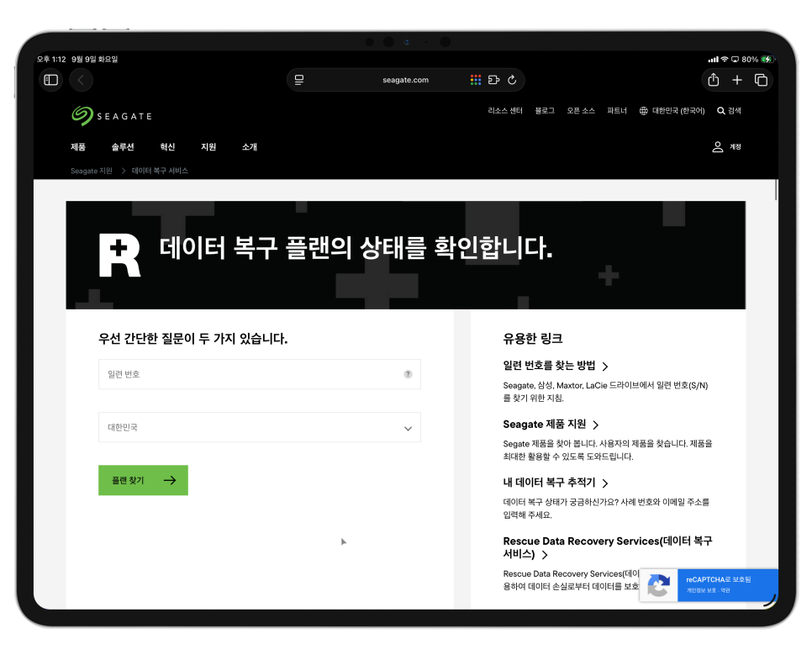Click the seagate.com address field
This screenshot has height=660, width=812.
pos(405,80)
